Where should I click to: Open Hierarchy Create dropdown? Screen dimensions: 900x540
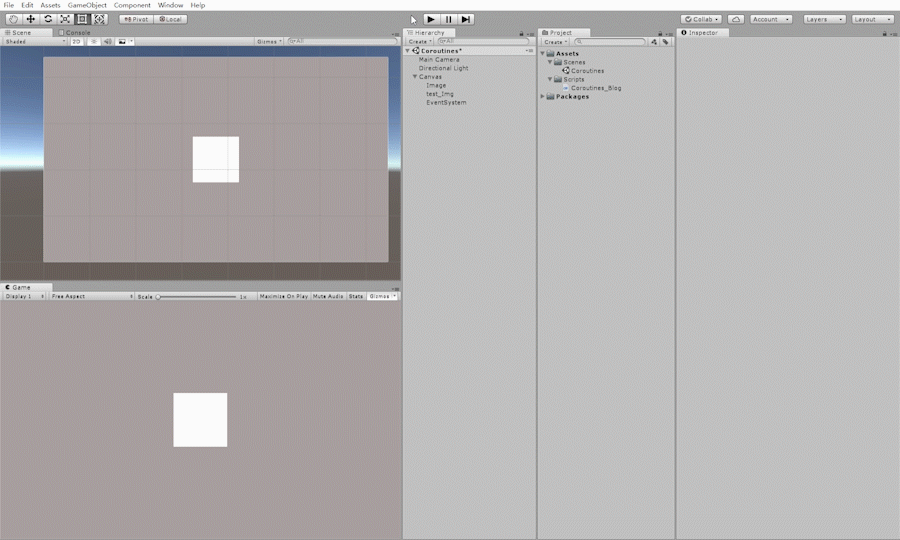click(420, 42)
